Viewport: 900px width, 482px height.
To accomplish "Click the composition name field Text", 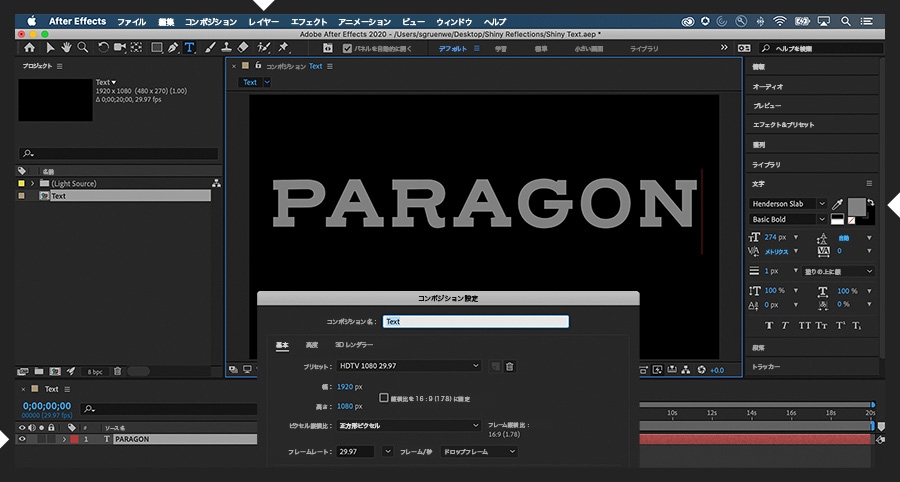I will [476, 321].
